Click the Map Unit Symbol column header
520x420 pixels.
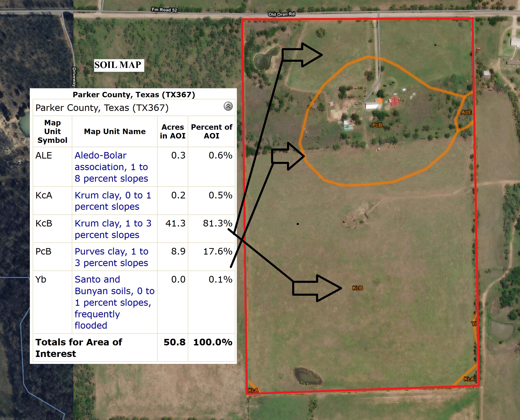pyautogui.click(x=52, y=132)
